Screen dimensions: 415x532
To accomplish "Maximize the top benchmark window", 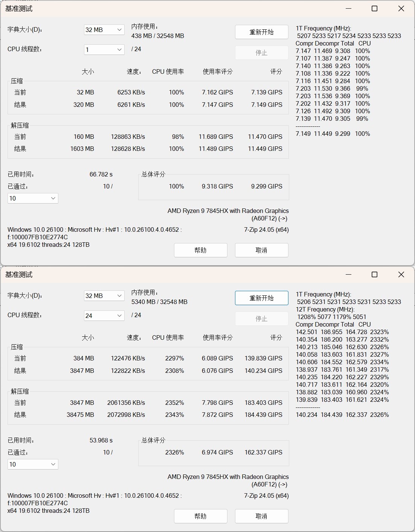I will [374, 8].
